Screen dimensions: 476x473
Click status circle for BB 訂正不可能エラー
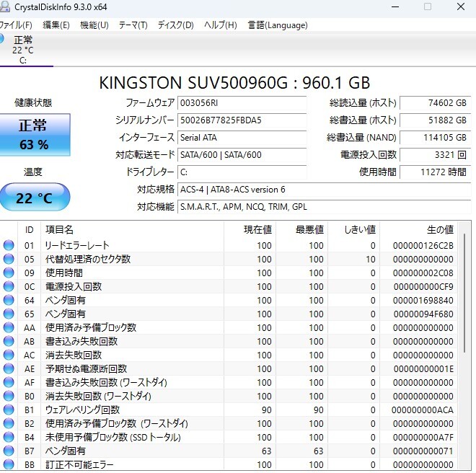pyautogui.click(x=9, y=464)
